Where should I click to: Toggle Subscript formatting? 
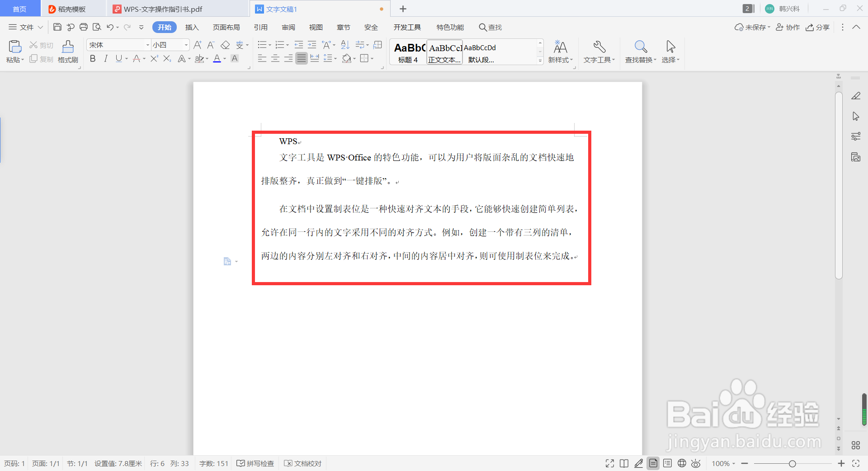click(x=167, y=58)
